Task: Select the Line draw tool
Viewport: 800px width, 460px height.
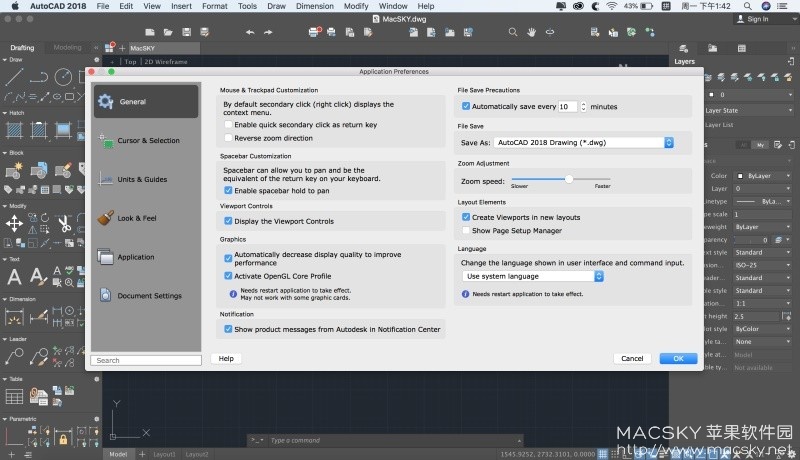Action: 14,77
